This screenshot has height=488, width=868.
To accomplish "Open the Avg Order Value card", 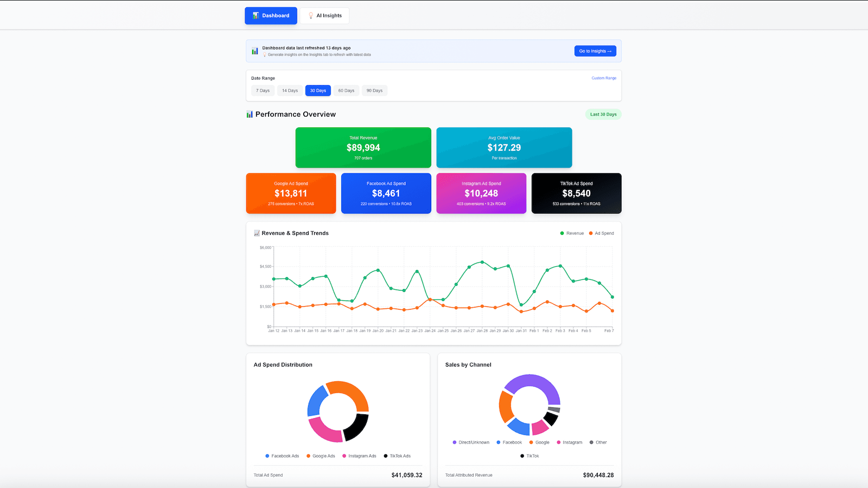I will tap(504, 147).
